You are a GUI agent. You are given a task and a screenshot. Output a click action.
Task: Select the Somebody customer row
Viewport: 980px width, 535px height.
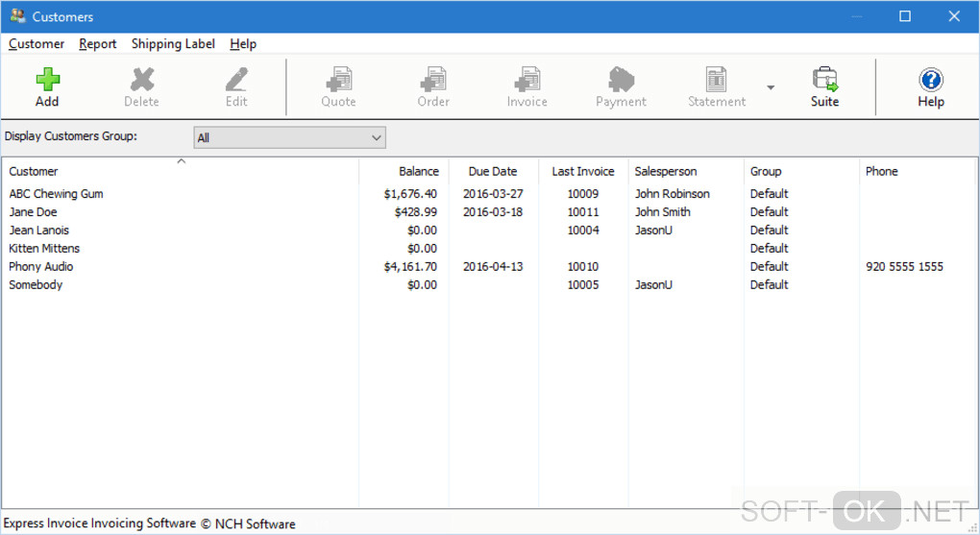point(490,284)
